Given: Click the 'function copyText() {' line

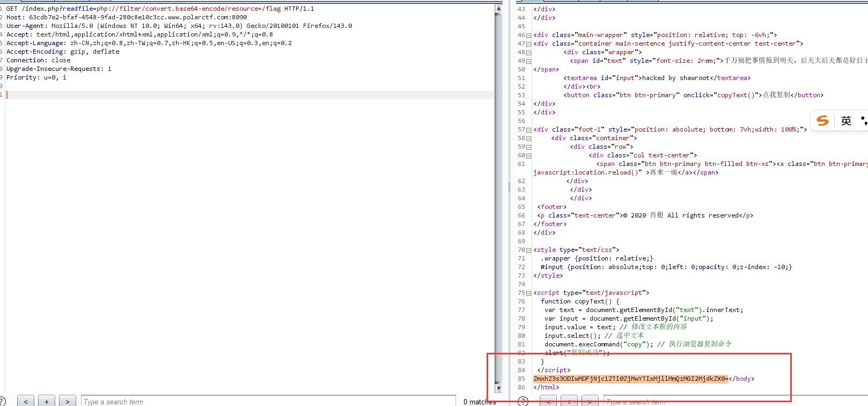Looking at the screenshot, I should (x=580, y=301).
